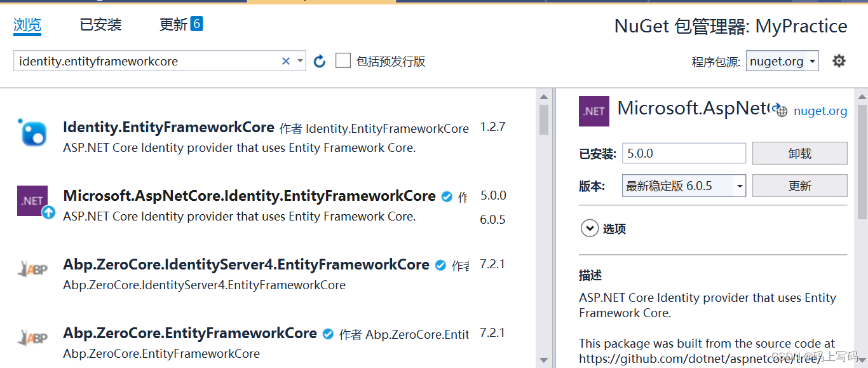The width and height of the screenshot is (868, 368).
Task: Click version 7.2.1 of Abp.ZeroCore.EntityFrameworkCore
Action: 492,333
